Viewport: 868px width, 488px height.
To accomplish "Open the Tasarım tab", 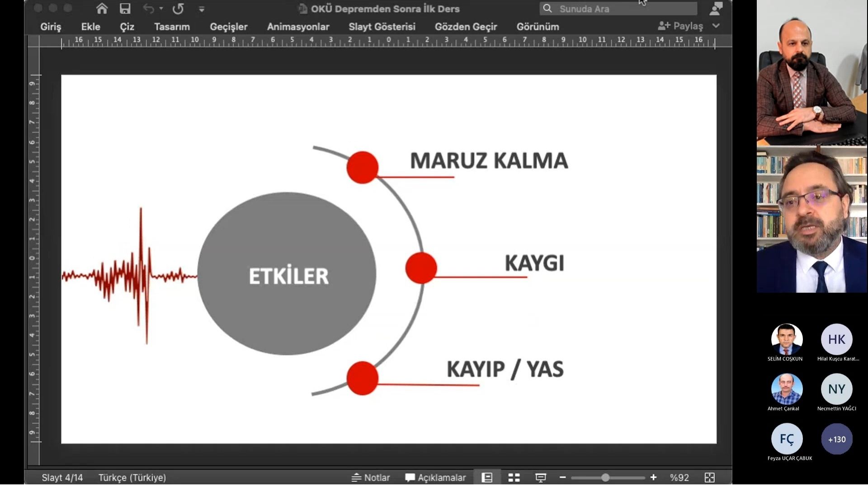I will (x=172, y=27).
